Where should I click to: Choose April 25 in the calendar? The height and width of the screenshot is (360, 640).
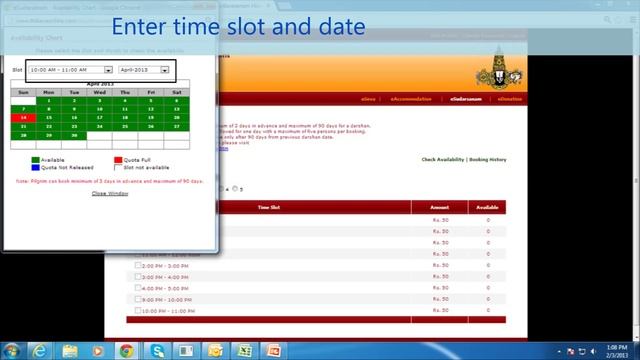pyautogui.click(x=125, y=127)
